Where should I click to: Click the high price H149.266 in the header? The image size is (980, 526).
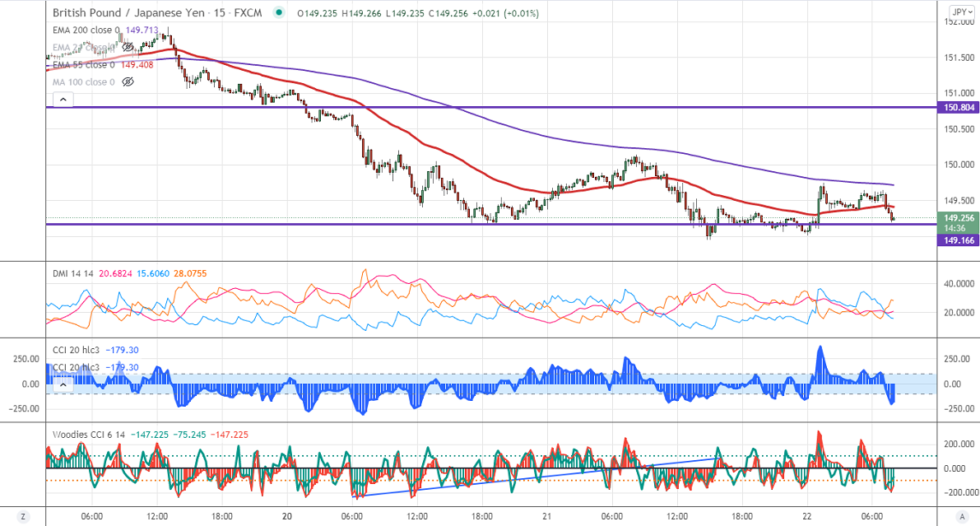coord(361,13)
